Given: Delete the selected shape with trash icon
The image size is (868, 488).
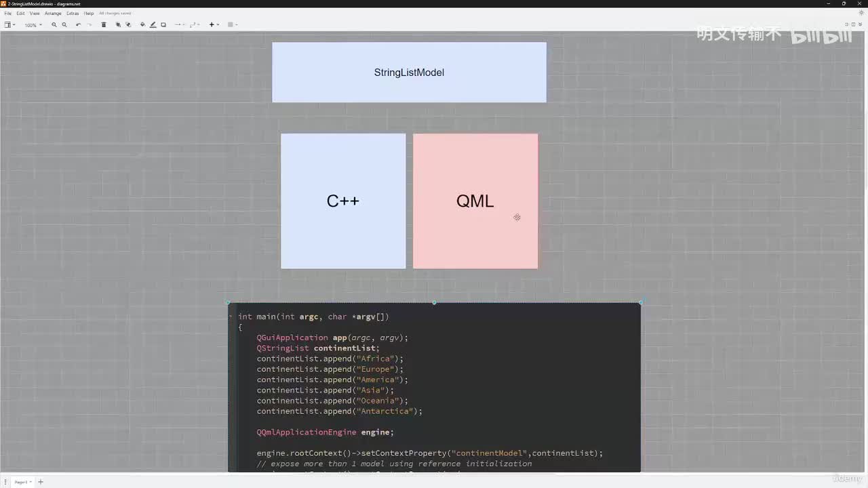Looking at the screenshot, I should tap(104, 25).
